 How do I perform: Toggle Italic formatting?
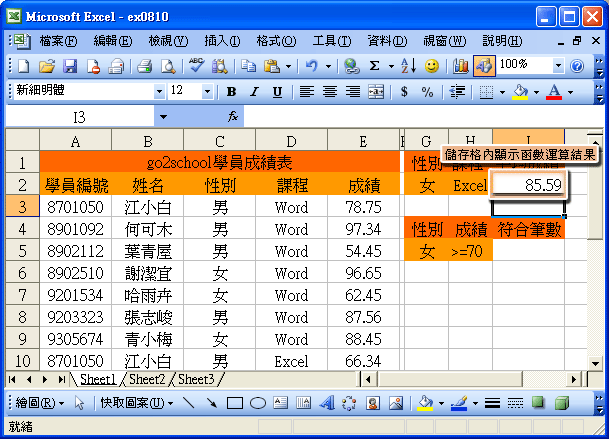click(254, 91)
